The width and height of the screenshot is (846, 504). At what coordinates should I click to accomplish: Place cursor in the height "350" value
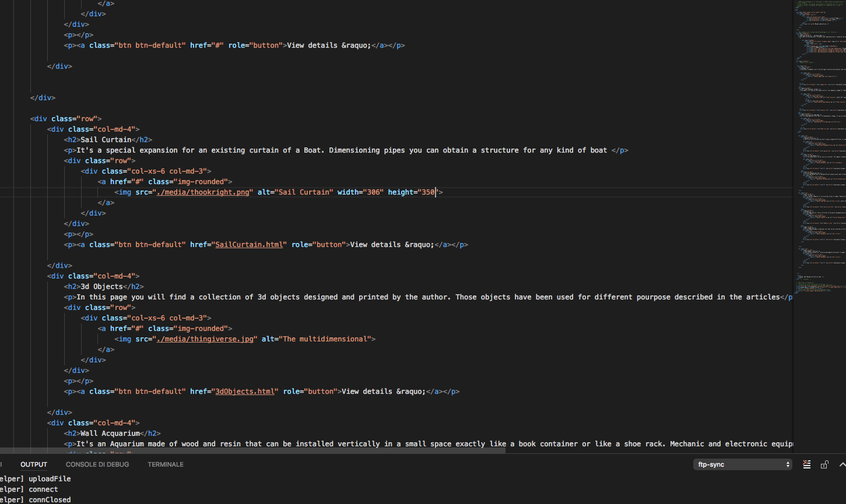pyautogui.click(x=428, y=192)
